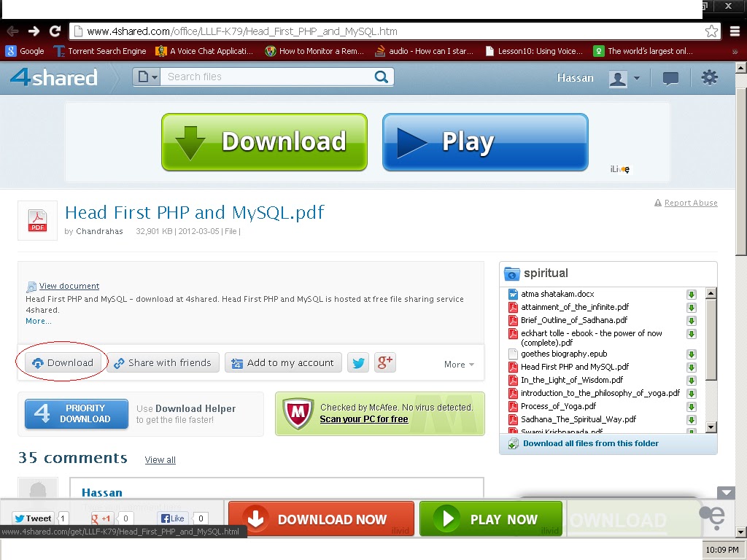The width and height of the screenshot is (747, 560).
Task: Download Process_of_Yoga.pdf via its green arrow
Action: 692,407
